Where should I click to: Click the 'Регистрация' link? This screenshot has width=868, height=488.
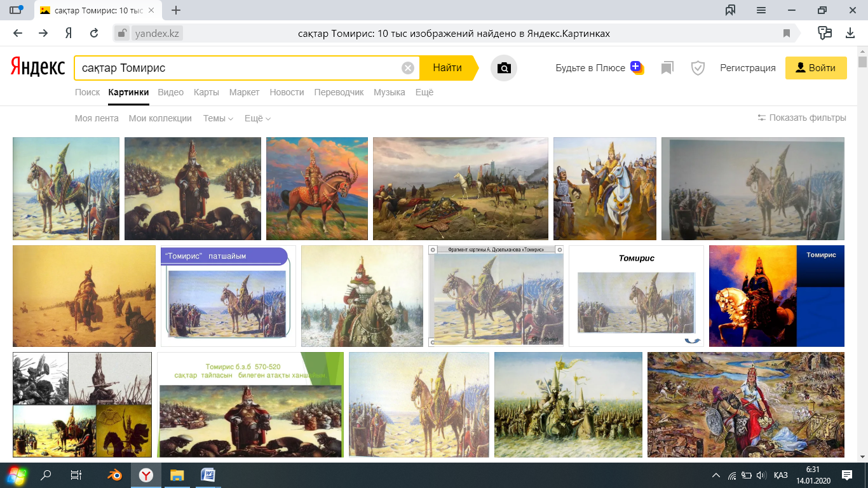coord(747,68)
